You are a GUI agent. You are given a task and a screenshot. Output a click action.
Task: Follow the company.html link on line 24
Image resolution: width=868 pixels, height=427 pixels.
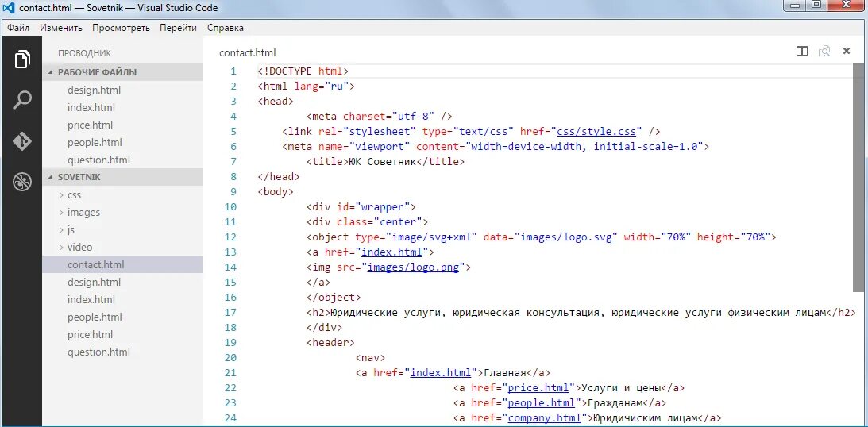pos(545,417)
